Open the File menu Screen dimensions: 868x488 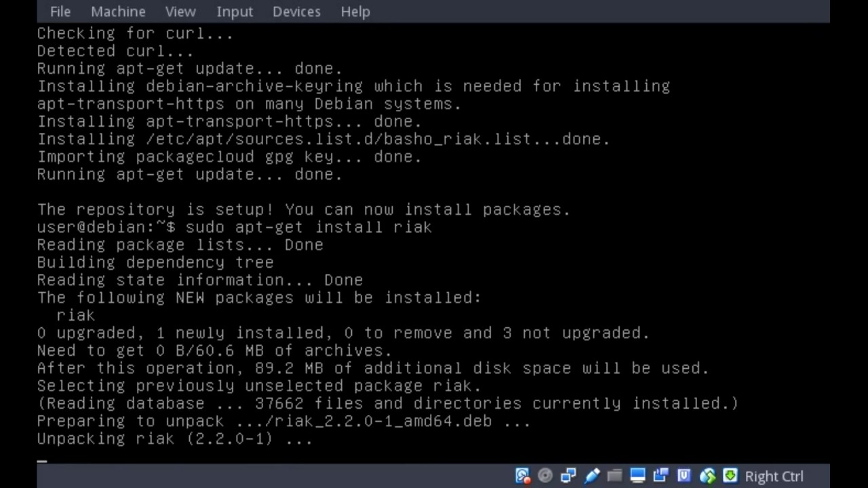click(60, 12)
